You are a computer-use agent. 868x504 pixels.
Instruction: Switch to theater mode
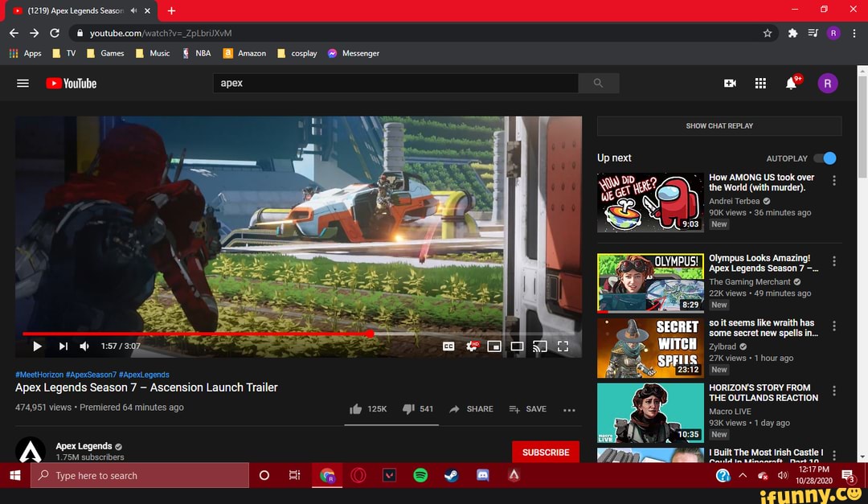click(x=517, y=346)
